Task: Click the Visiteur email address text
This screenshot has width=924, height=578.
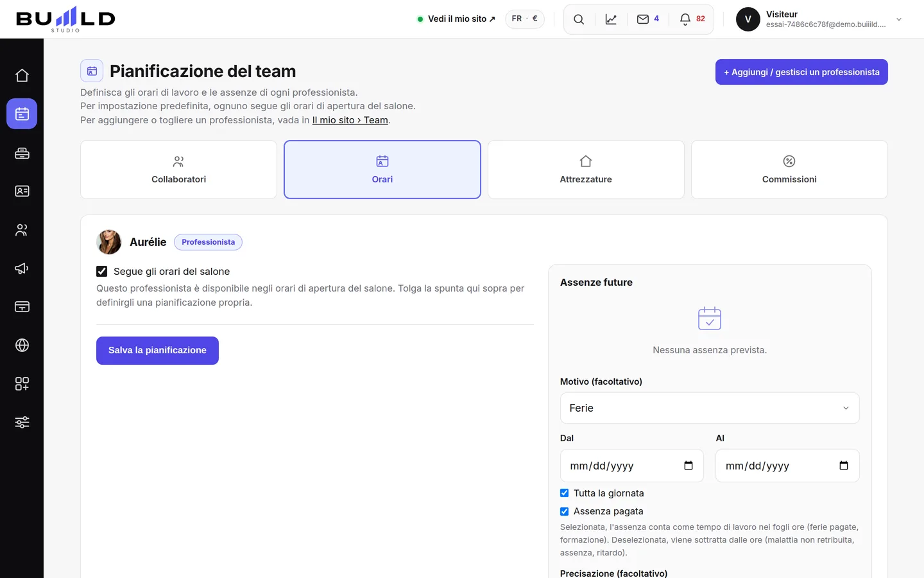Action: 826,24
